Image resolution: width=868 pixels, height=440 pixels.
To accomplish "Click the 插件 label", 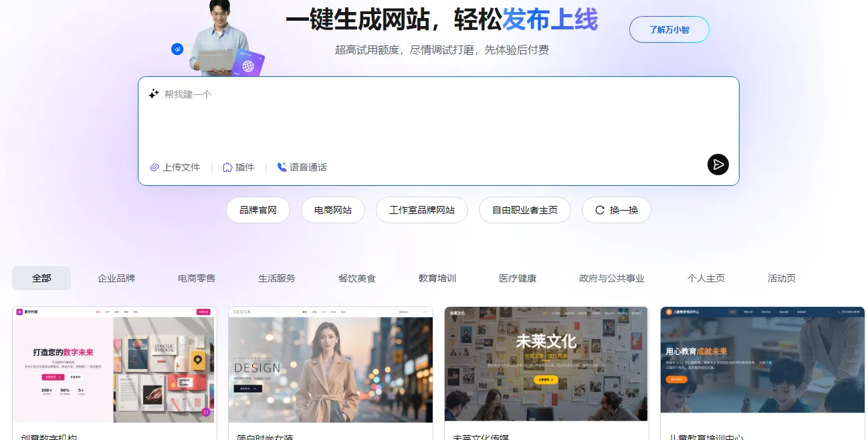I will pyautogui.click(x=245, y=167).
